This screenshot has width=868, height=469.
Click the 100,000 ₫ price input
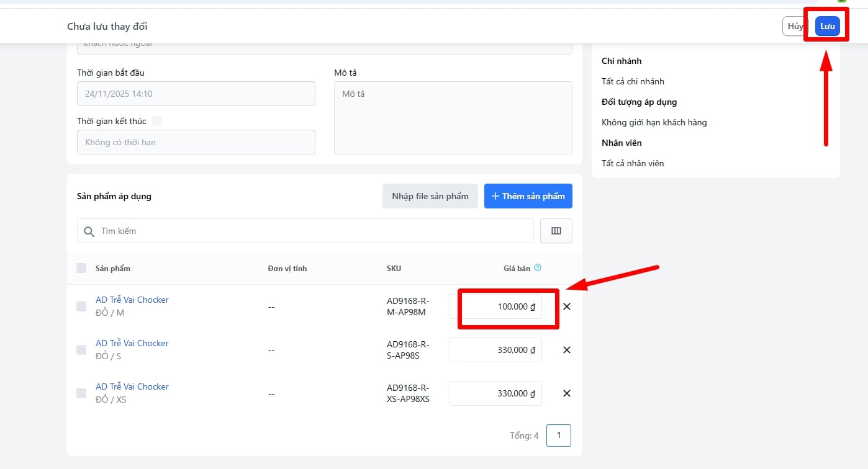click(x=495, y=306)
